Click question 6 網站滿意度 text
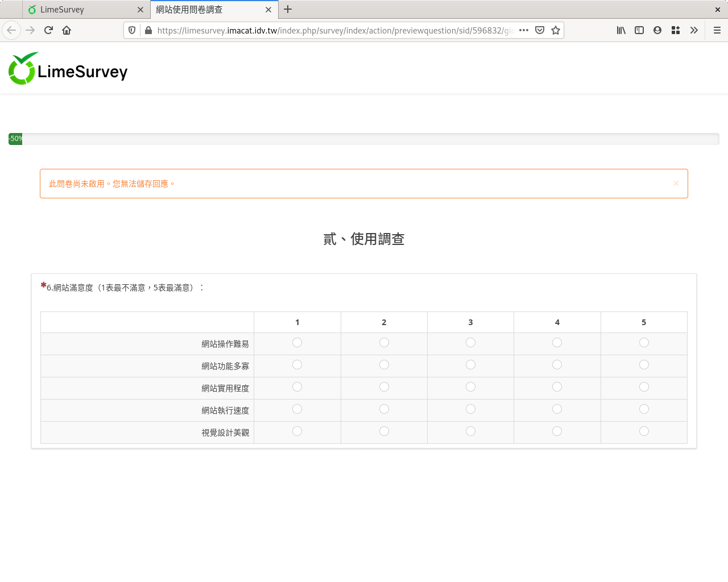The image size is (728, 582). tap(125, 288)
